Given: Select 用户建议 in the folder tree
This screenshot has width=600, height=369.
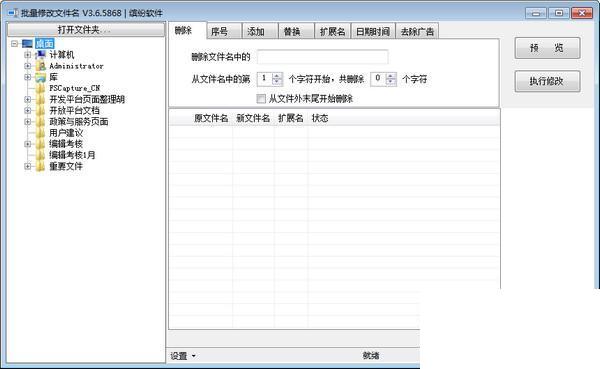Looking at the screenshot, I should (x=66, y=133).
